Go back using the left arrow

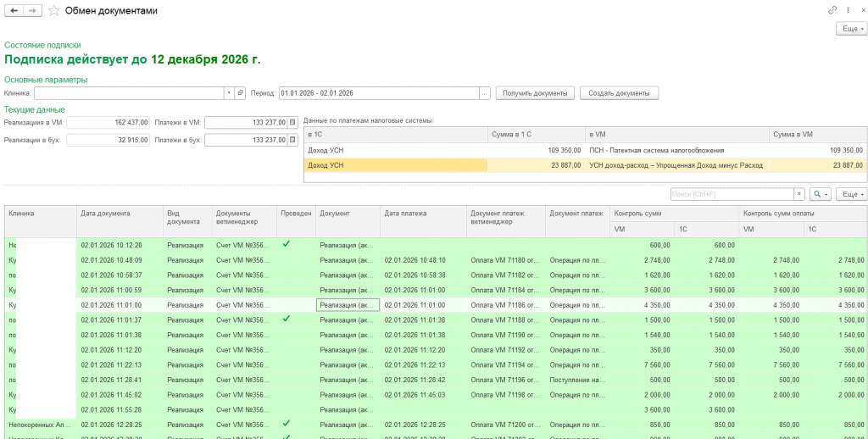pyautogui.click(x=14, y=10)
